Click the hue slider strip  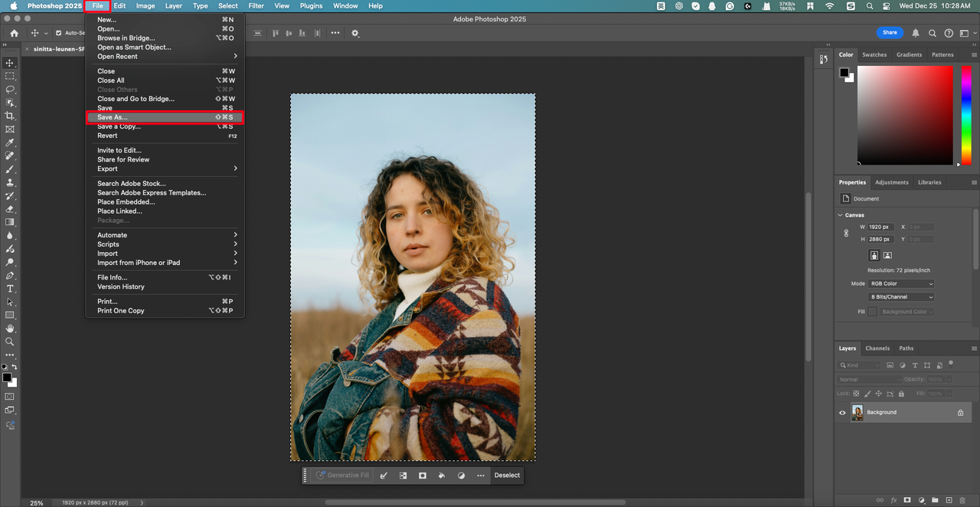(x=965, y=114)
